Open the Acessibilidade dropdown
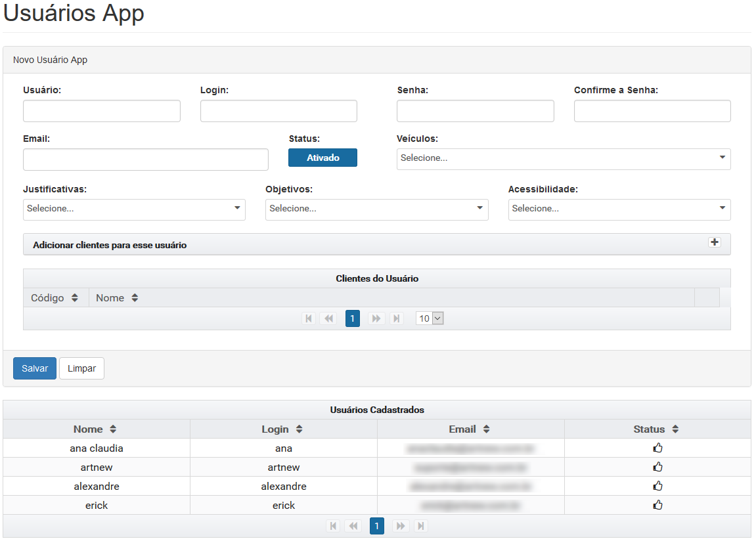756x543 pixels. pos(619,209)
